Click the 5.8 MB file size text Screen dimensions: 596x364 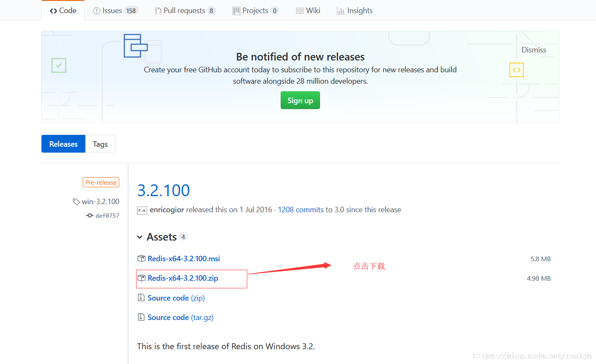click(541, 259)
